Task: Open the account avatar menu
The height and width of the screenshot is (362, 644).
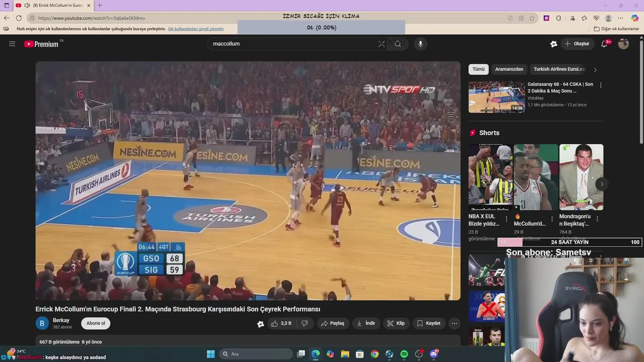Action: (623, 44)
